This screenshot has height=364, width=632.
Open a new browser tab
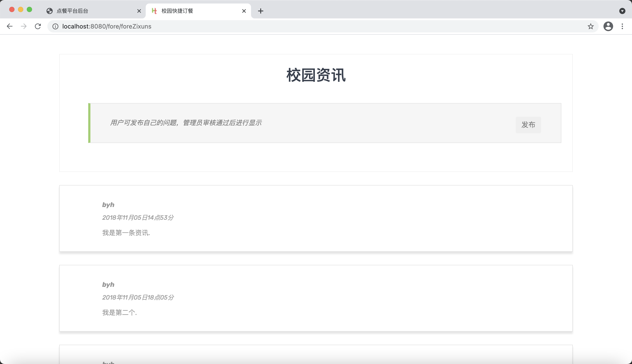(x=260, y=11)
